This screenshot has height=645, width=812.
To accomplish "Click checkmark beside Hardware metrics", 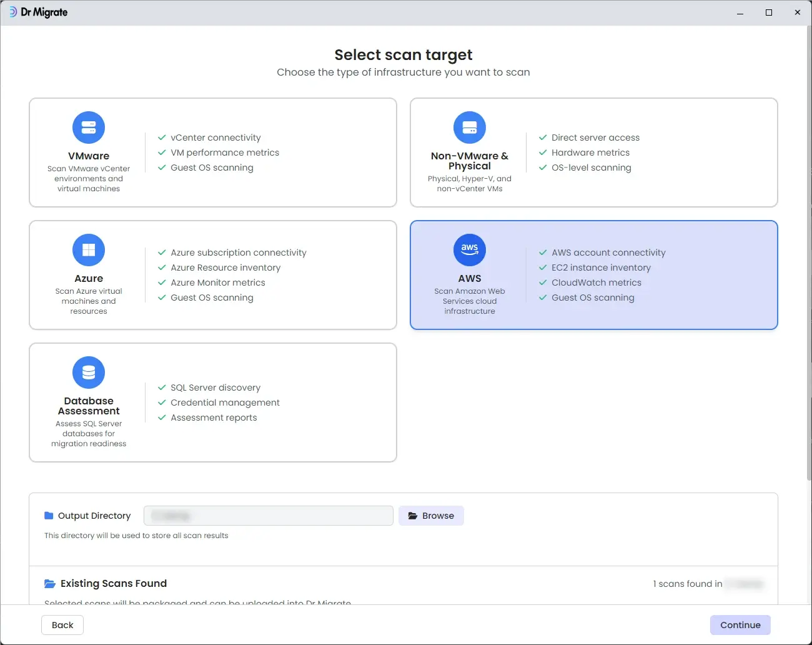I will (543, 152).
